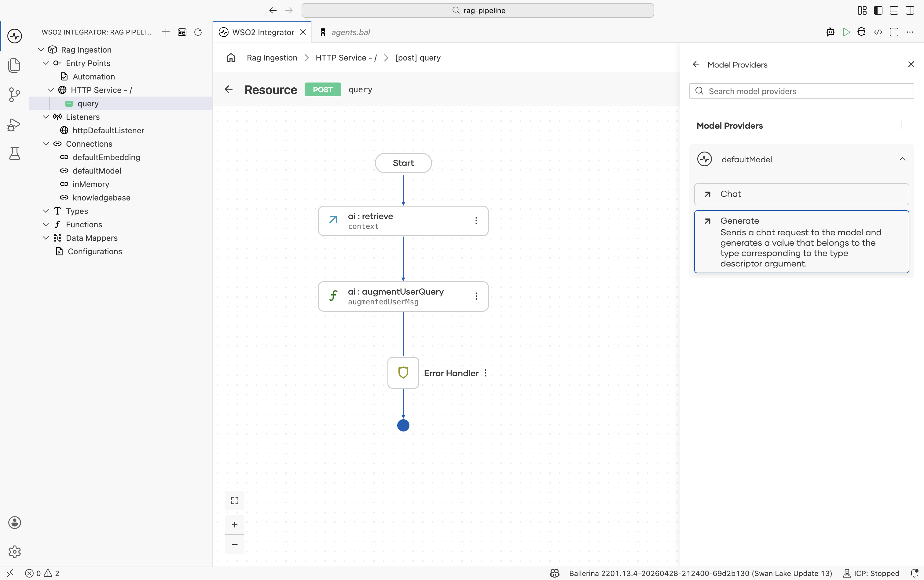Image resolution: width=924 pixels, height=580 pixels.
Task: Open the Manage gear icon
Action: (15, 552)
